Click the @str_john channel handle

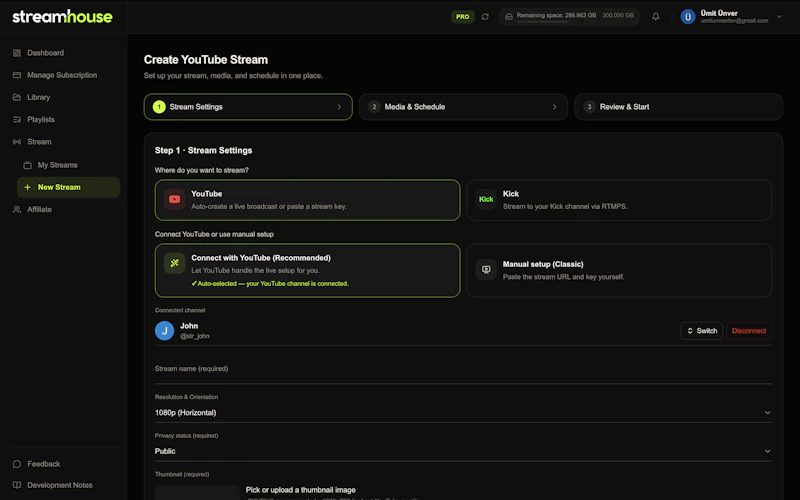click(x=194, y=336)
